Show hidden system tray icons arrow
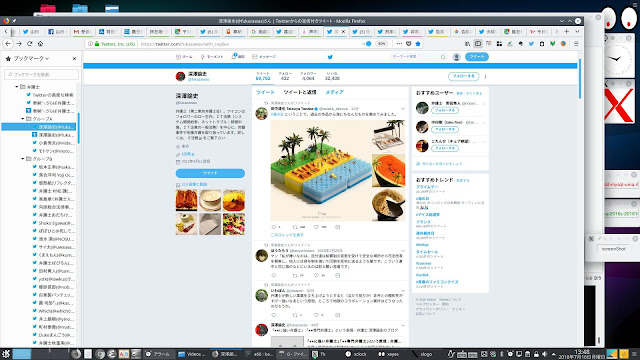This screenshot has height=360, width=640. (554, 354)
